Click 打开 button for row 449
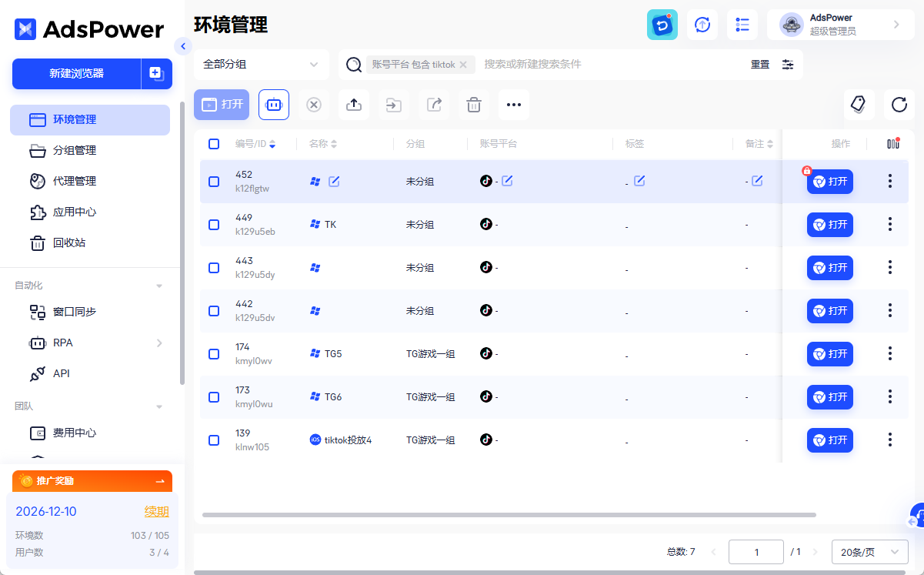Image resolution: width=924 pixels, height=575 pixels. pos(830,225)
